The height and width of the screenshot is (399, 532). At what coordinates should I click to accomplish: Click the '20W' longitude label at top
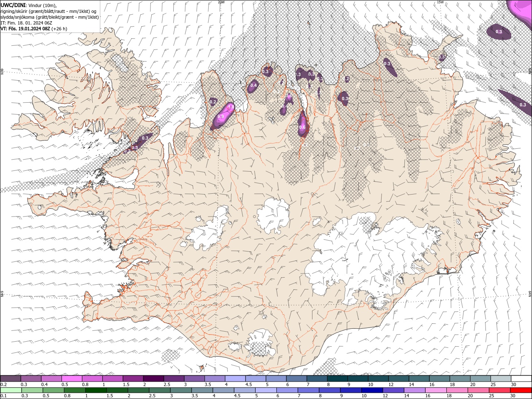pos(221,2)
